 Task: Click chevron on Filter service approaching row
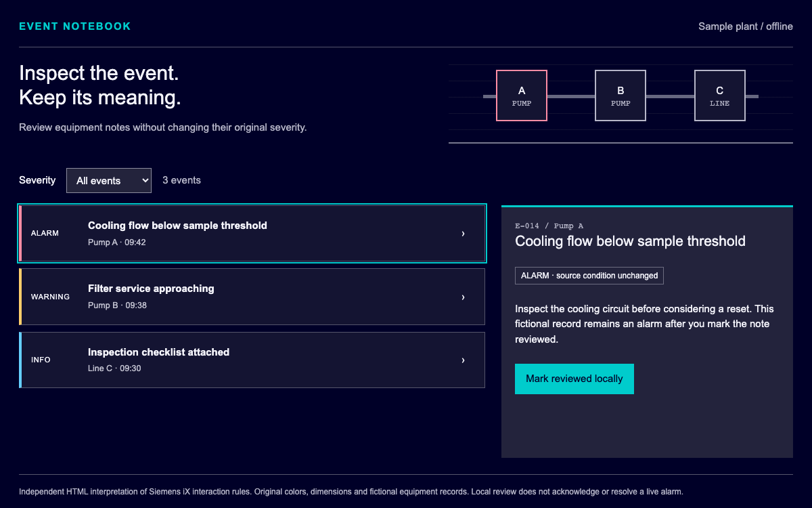click(x=463, y=297)
